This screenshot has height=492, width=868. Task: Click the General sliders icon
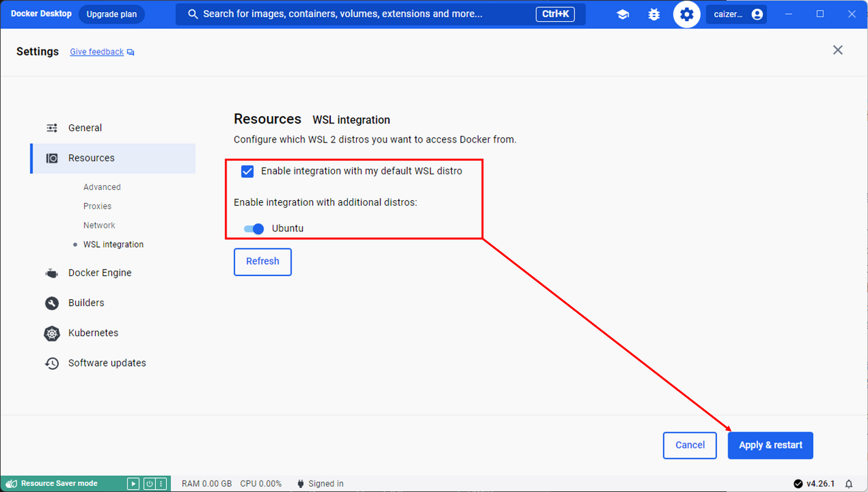pos(52,128)
